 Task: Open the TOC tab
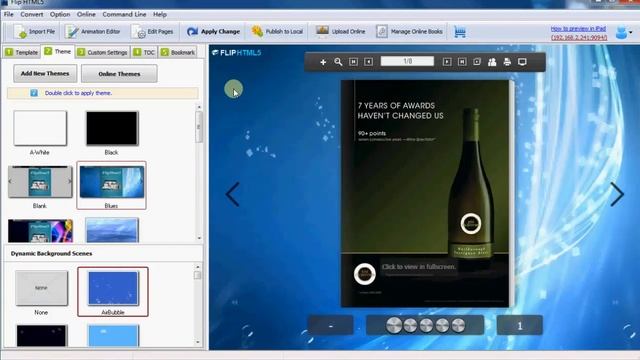point(144,52)
